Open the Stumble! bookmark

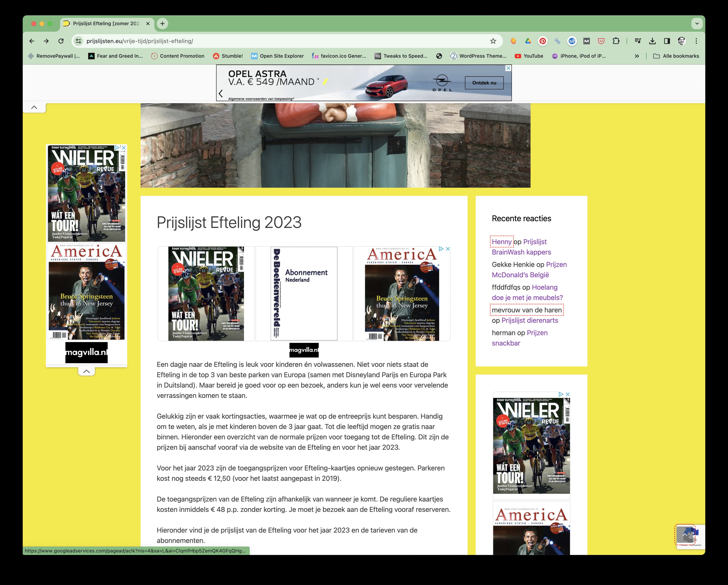(228, 56)
